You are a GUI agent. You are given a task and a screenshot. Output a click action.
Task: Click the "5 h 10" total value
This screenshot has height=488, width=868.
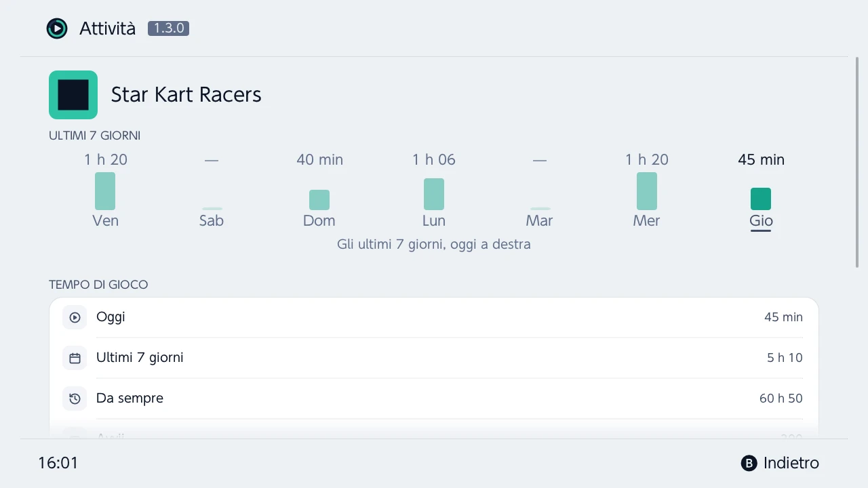[785, 358]
